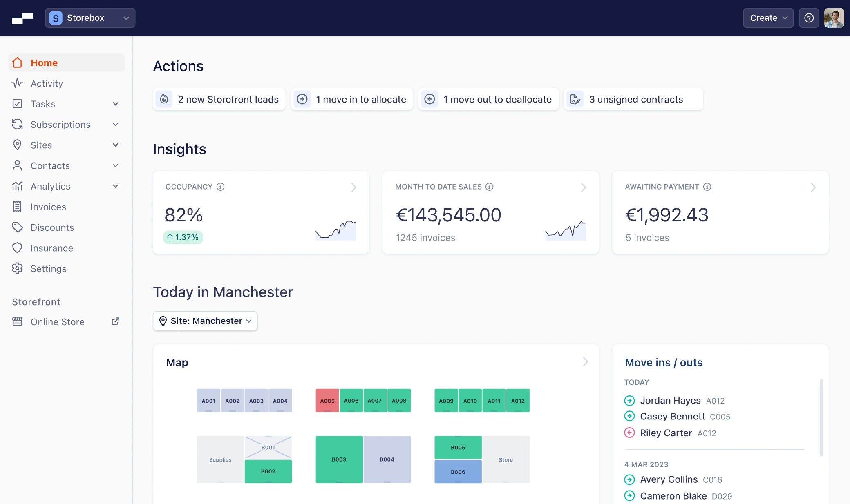Image resolution: width=850 pixels, height=504 pixels.
Task: Select the Invoices icon in the sidebar
Action: [x=17, y=207]
